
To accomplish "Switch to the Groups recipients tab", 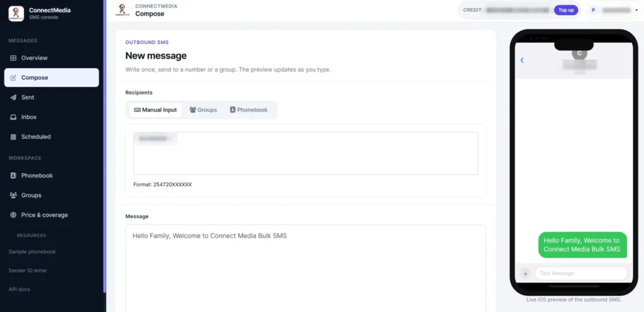I will tap(203, 110).
